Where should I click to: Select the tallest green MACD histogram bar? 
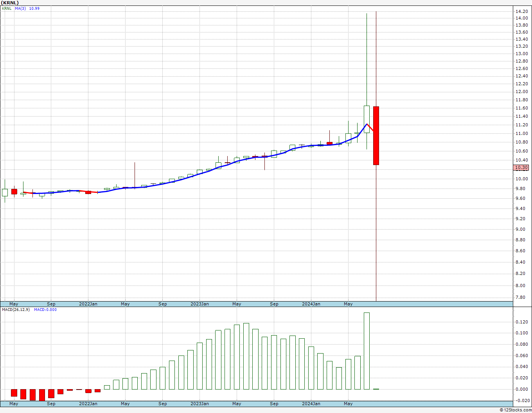(367, 351)
